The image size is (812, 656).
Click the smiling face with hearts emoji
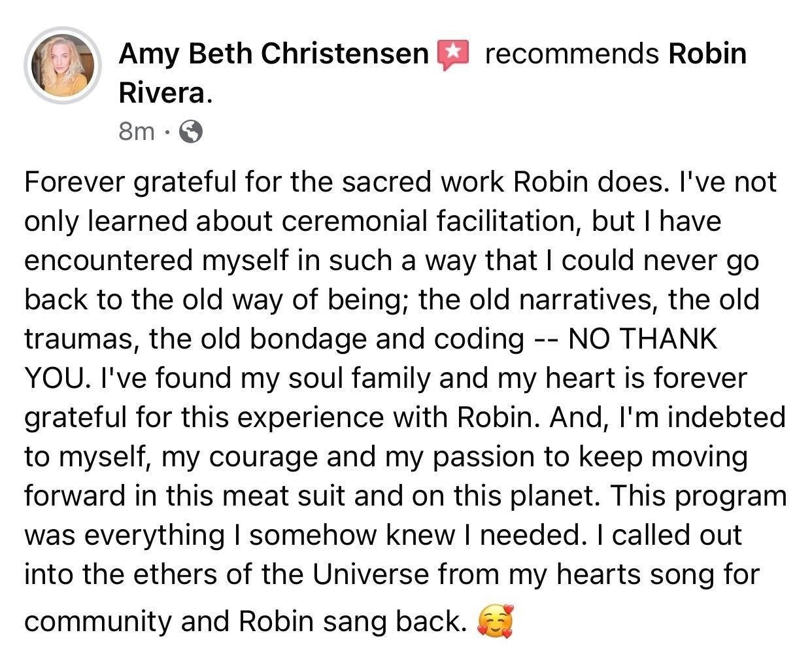point(496,621)
